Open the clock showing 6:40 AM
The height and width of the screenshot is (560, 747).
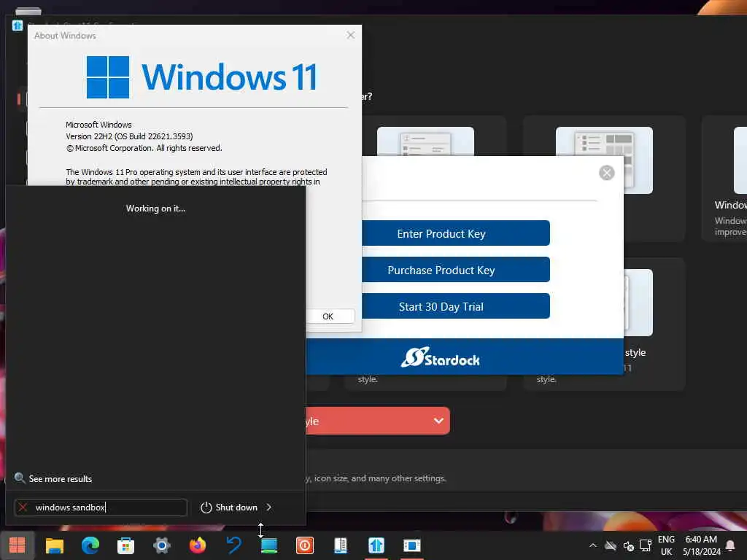[701, 545]
